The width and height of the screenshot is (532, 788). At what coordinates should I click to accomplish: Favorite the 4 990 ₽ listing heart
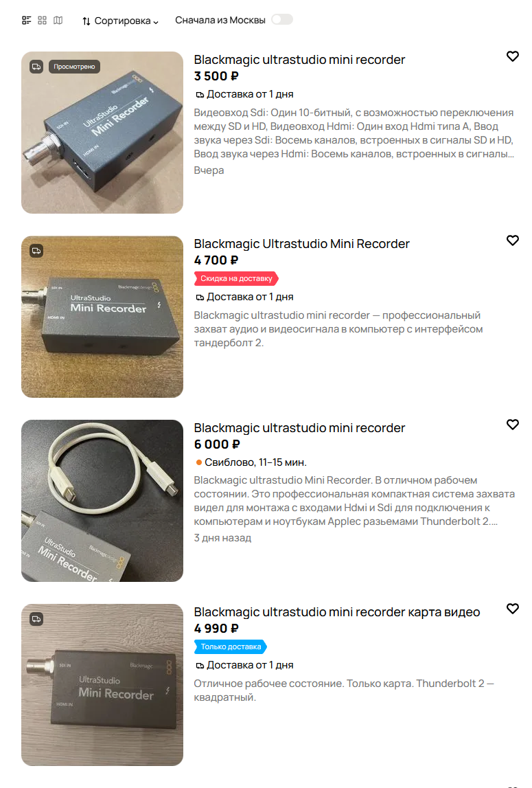tap(512, 609)
